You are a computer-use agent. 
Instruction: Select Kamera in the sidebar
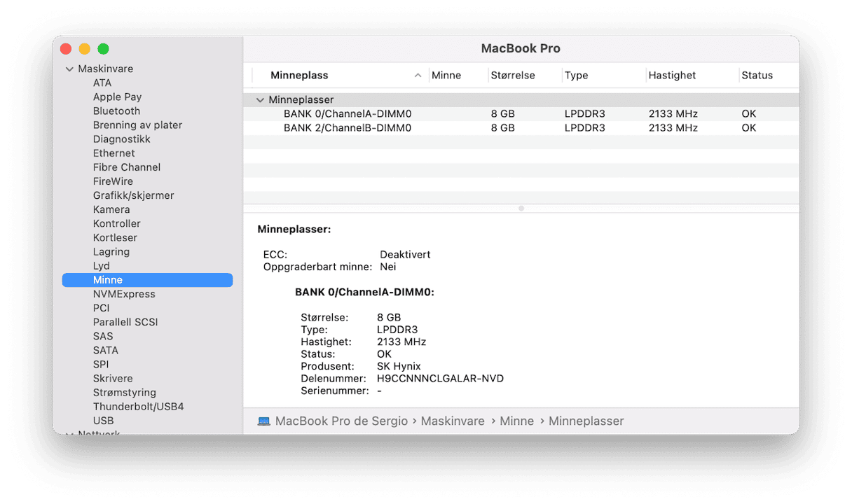pyautogui.click(x=111, y=209)
